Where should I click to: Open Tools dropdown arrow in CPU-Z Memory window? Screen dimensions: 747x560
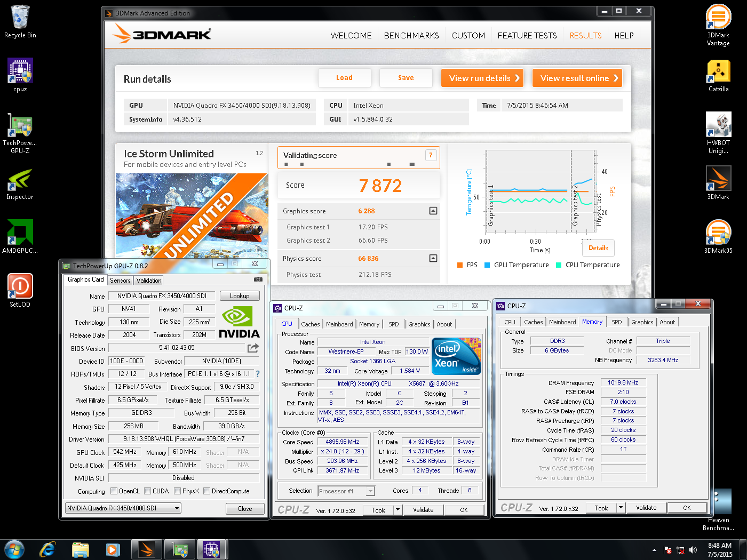pos(621,508)
